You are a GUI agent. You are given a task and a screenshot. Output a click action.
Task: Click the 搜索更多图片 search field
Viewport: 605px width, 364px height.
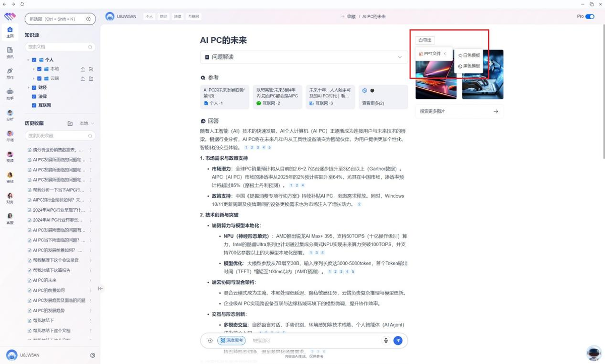click(459, 111)
